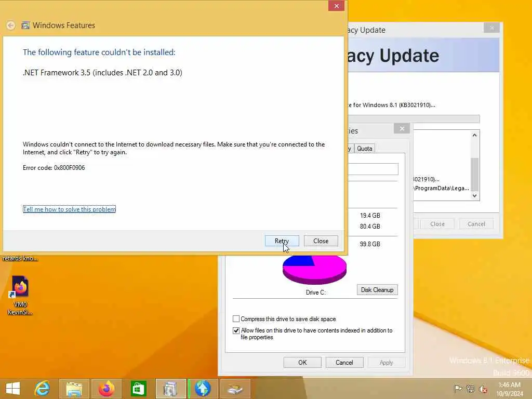Image resolution: width=532 pixels, height=399 pixels.
Task: Switch to Windows Features taskbar item
Action: coord(170,389)
